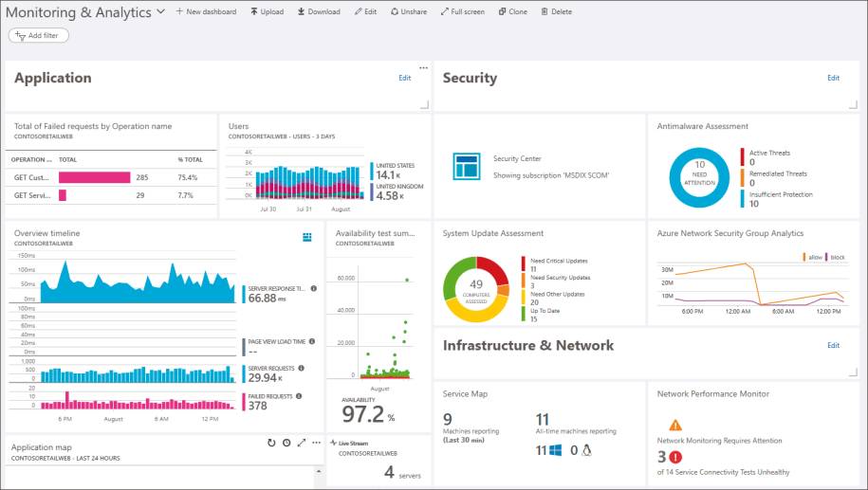Click the All-time machines reporting label

576,431
